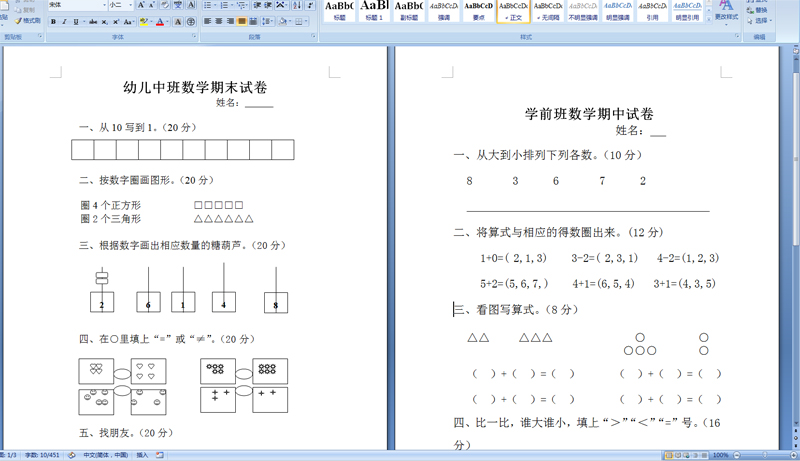Click language indicator 中文(简体，中国)
Image resolution: width=800 pixels, height=461 pixels.
click(106, 455)
